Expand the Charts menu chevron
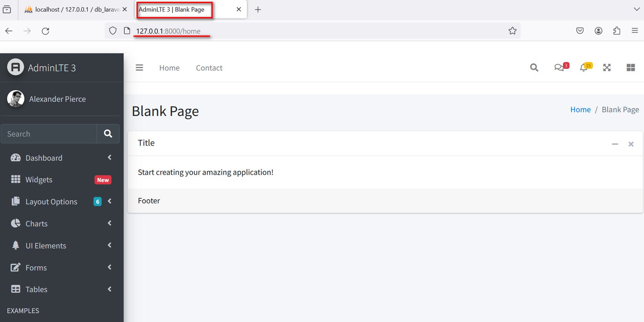This screenshot has height=322, width=644. [109, 223]
